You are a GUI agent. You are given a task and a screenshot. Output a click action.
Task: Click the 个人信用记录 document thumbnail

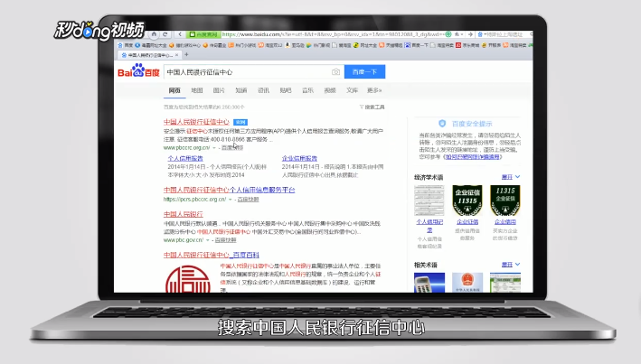[429, 201]
